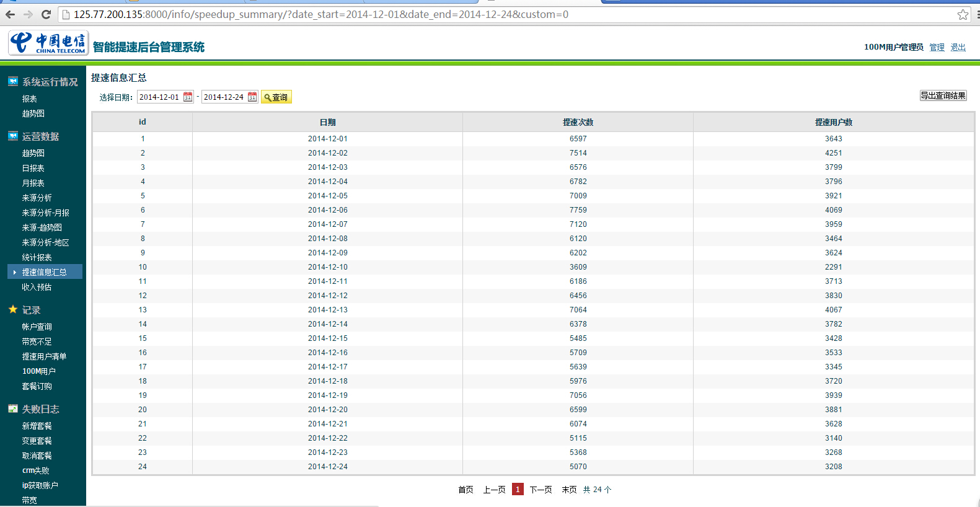Click the 日期 column header

[x=327, y=122]
